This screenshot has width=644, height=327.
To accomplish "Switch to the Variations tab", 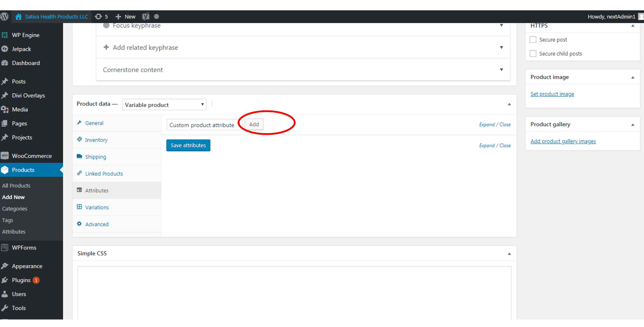I will pyautogui.click(x=117, y=207).
